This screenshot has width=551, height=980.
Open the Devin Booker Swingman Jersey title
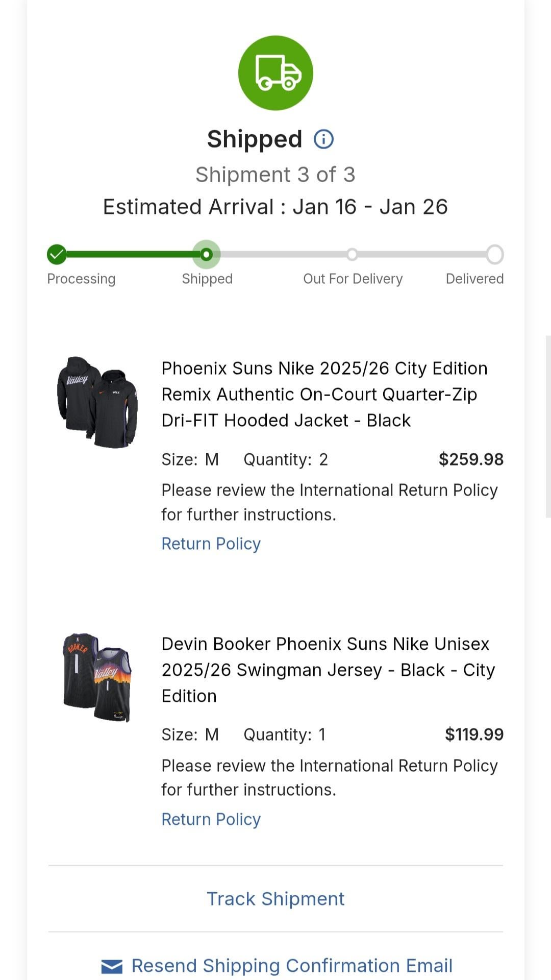tap(328, 670)
